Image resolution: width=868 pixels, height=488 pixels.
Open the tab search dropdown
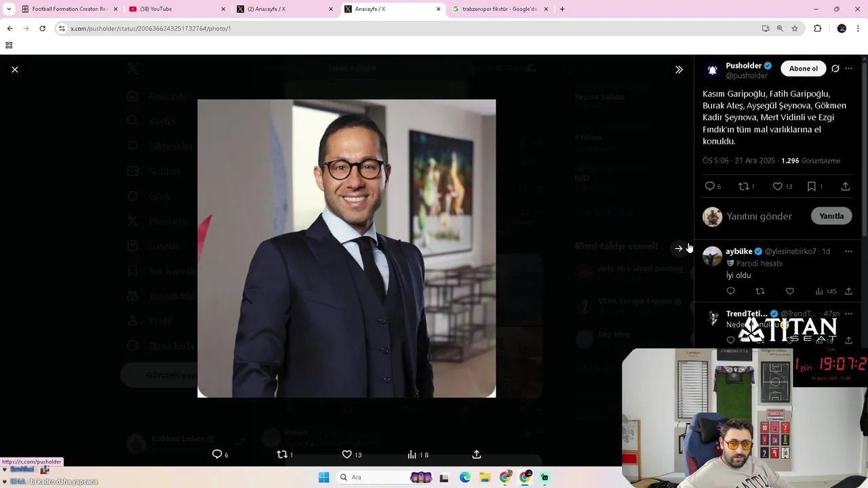[x=8, y=9]
